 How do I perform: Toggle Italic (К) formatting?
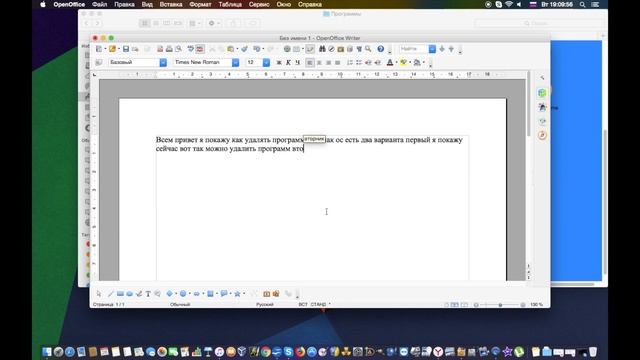click(x=288, y=62)
